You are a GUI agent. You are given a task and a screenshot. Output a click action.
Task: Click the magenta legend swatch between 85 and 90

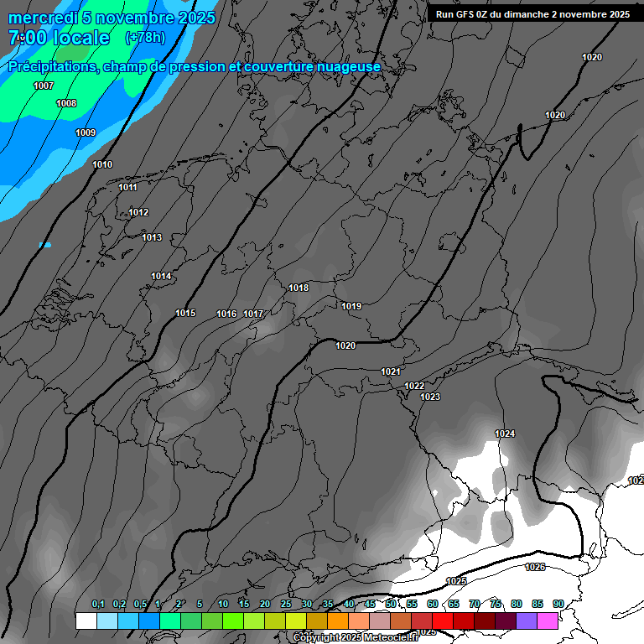[x=548, y=621]
